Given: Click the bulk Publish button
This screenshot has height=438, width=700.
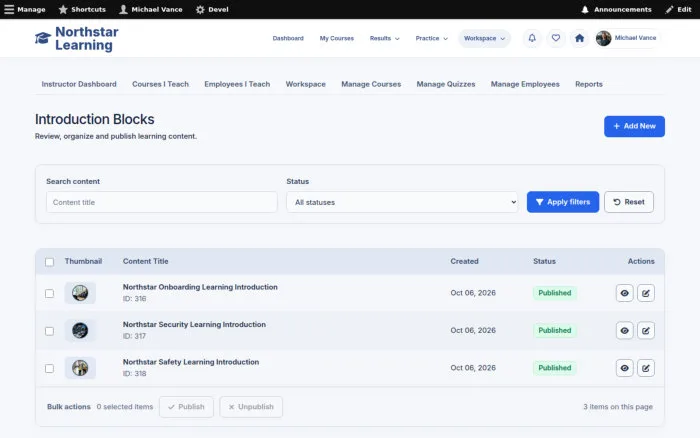Looking at the screenshot, I should (x=186, y=407).
